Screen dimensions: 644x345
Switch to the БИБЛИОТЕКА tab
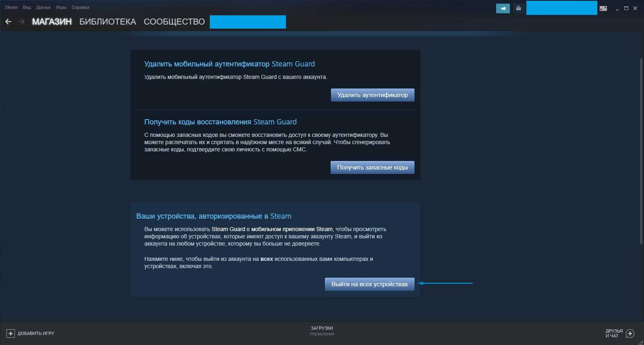coord(108,22)
